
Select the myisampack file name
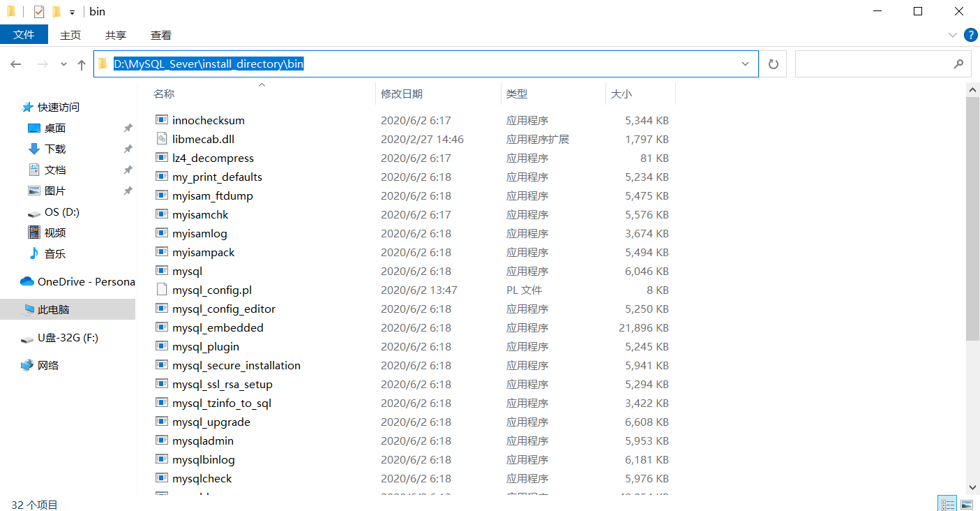[x=204, y=252]
